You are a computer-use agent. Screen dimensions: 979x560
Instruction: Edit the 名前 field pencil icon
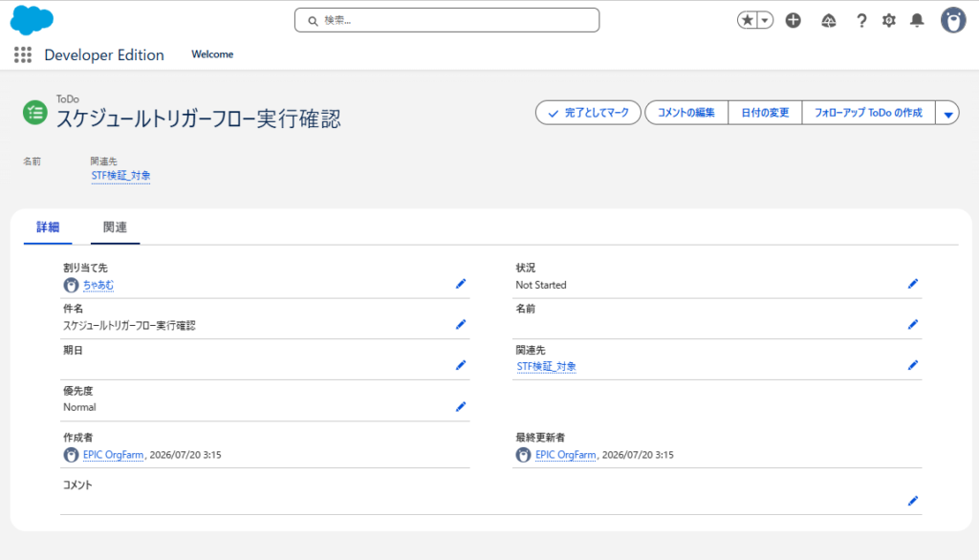(x=913, y=325)
